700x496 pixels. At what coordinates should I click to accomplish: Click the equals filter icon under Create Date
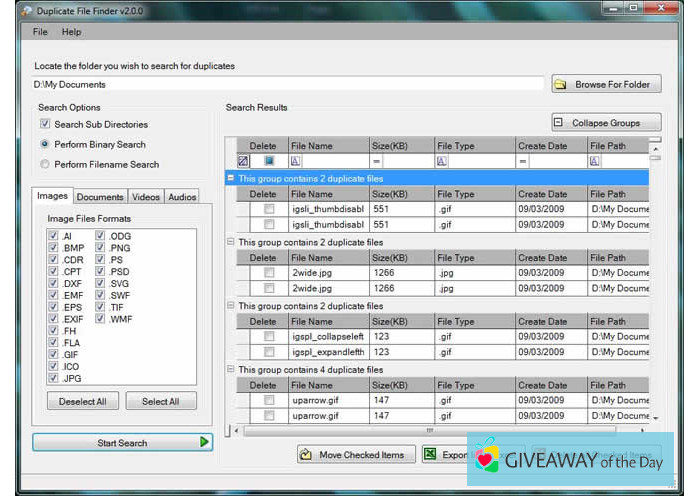point(523,161)
